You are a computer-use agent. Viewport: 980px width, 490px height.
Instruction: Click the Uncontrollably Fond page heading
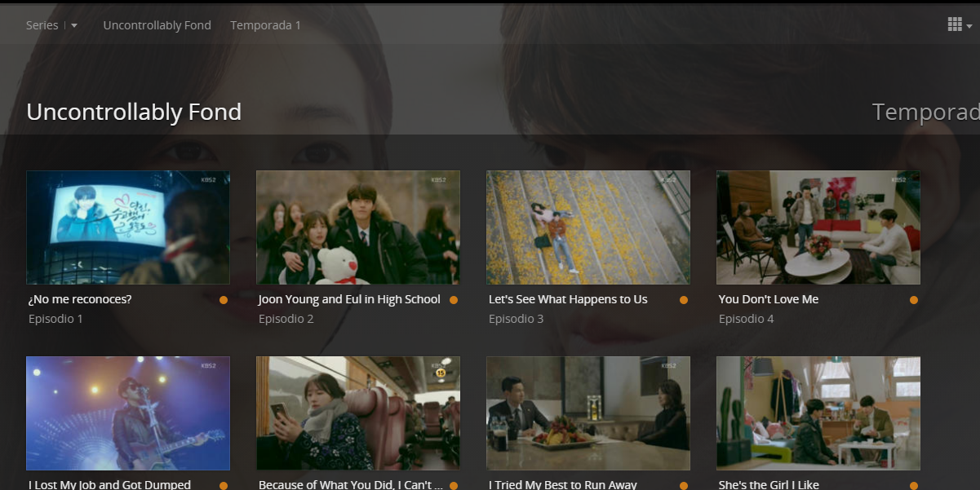pos(134,112)
